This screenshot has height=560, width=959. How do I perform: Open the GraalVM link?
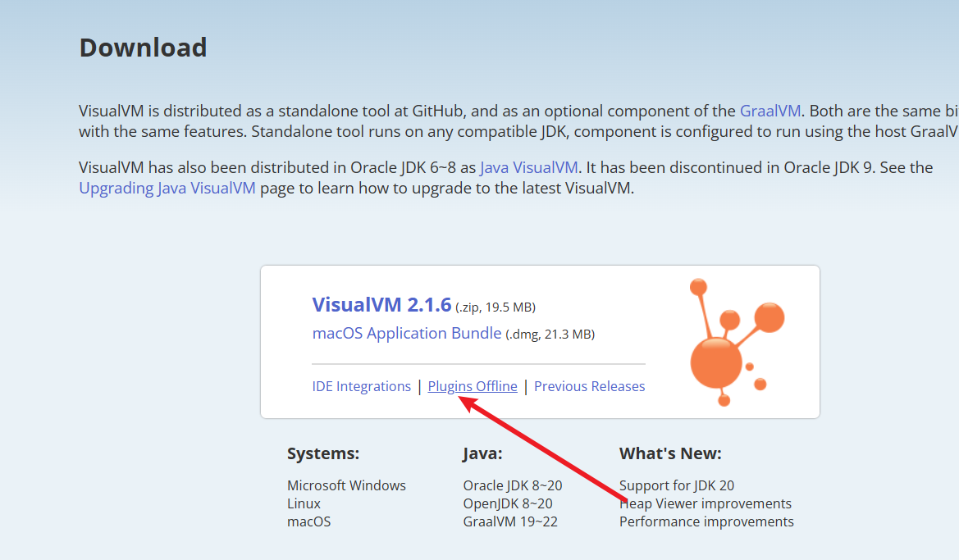pos(769,110)
